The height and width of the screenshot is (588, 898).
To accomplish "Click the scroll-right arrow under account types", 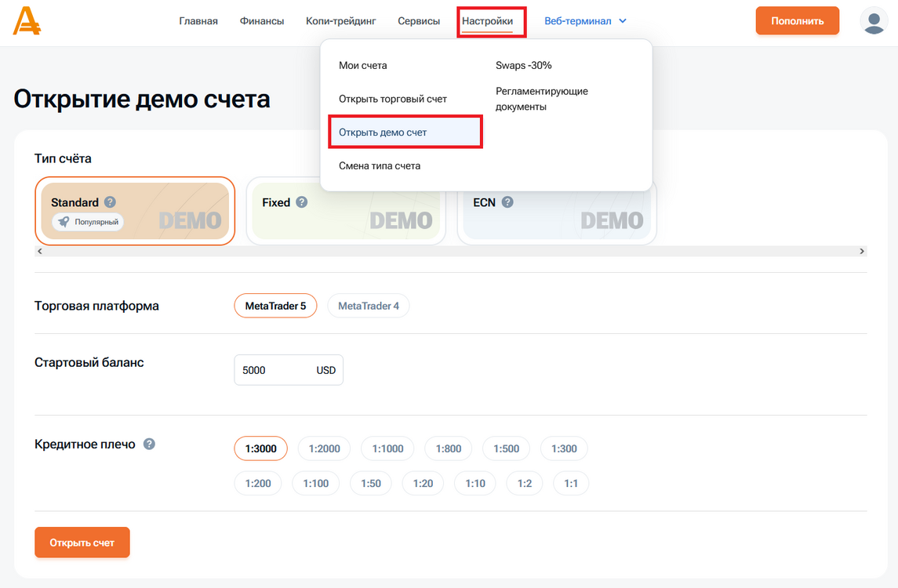I will (862, 252).
